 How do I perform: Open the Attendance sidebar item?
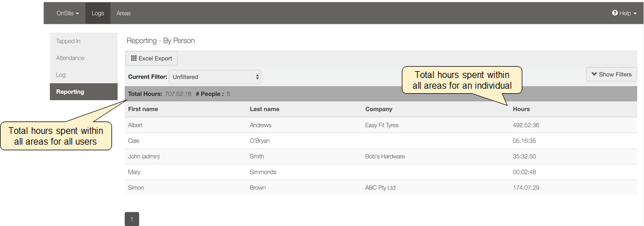(x=84, y=58)
